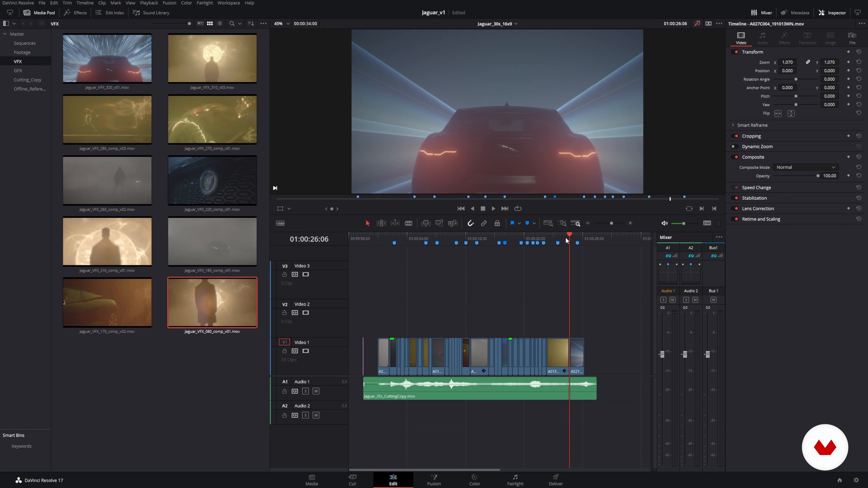Mute Audio 1 track M button
The image size is (868, 488).
(x=316, y=391)
